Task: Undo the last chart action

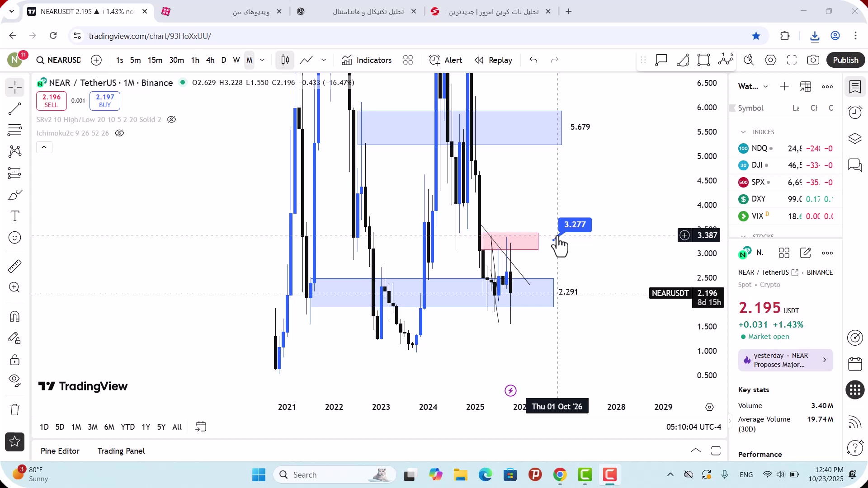Action: [533, 60]
